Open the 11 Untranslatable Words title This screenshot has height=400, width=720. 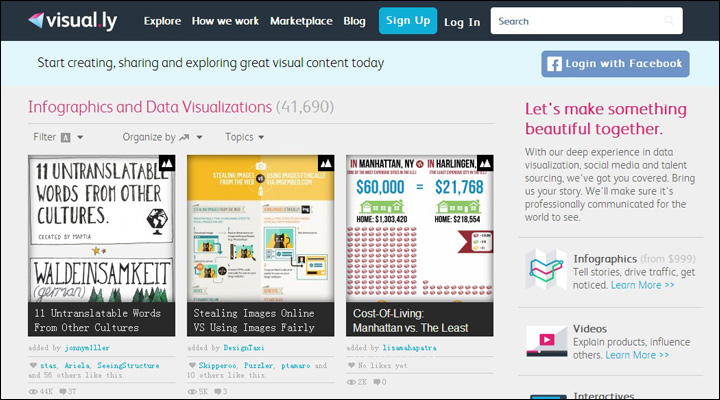pos(97,320)
